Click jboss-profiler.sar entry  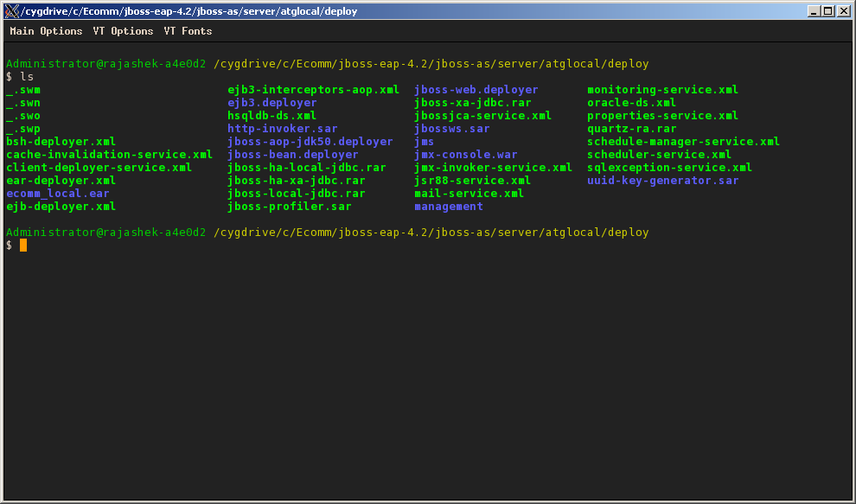(290, 207)
